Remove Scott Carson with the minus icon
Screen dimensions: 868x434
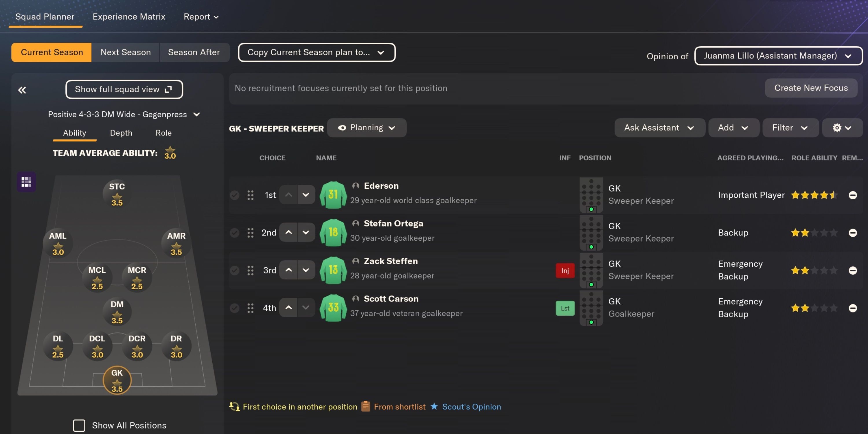(x=852, y=308)
